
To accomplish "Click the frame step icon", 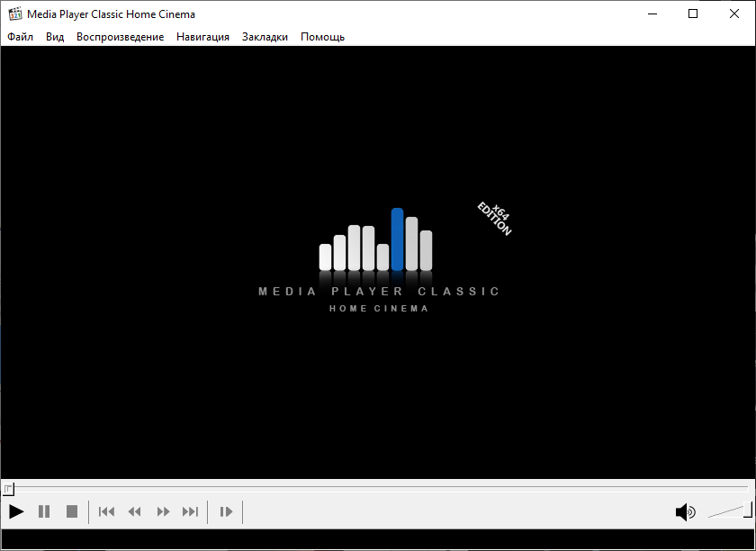I will (226, 511).
